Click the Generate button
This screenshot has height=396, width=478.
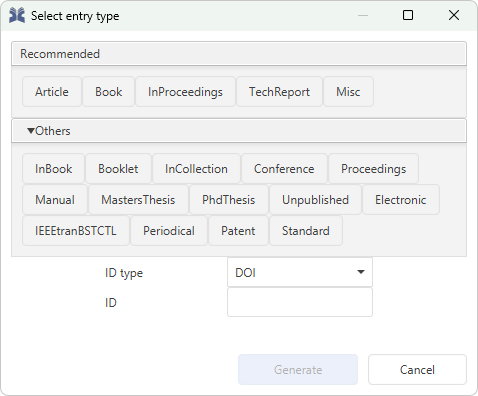click(298, 370)
